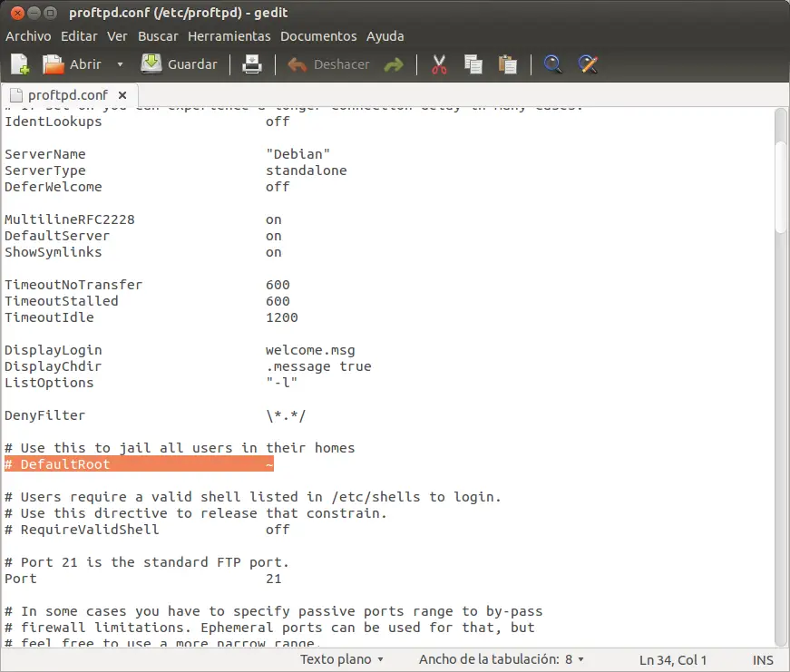Click the IdentLookups directive

pos(53,122)
